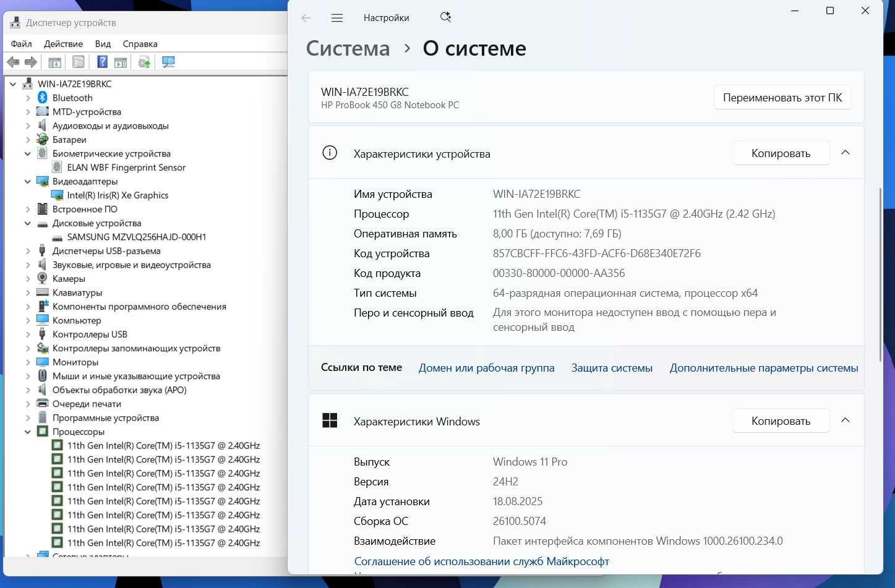Toggle the action pane icon in Device Manager toolbar
This screenshot has width=895, height=588.
121,62
